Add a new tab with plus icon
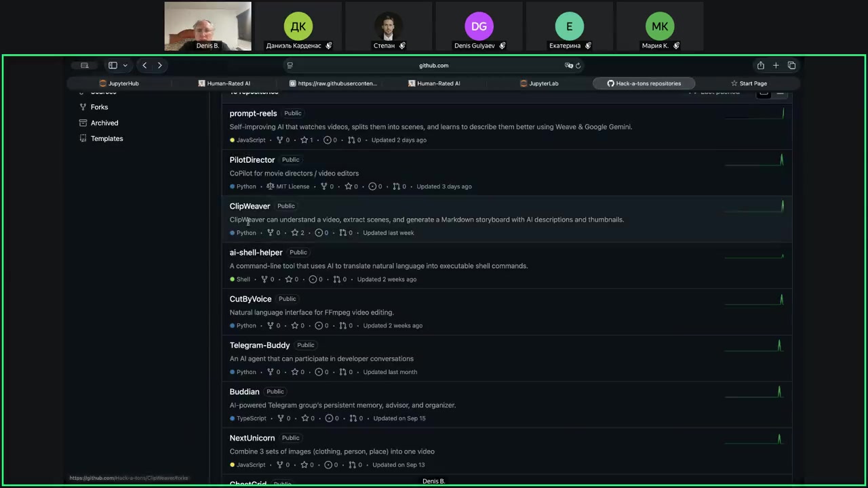Viewport: 868px width, 488px height. pyautogui.click(x=776, y=66)
